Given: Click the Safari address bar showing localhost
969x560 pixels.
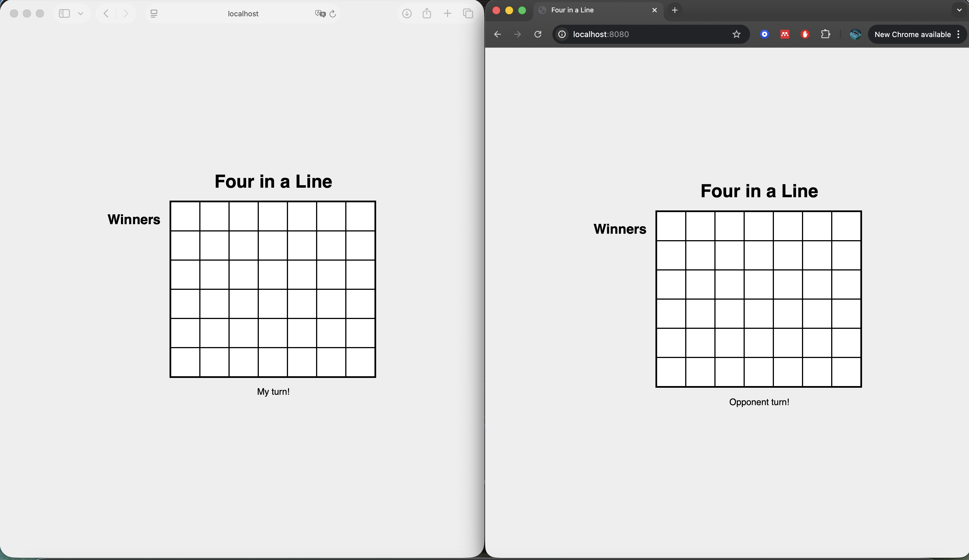Looking at the screenshot, I should point(243,14).
